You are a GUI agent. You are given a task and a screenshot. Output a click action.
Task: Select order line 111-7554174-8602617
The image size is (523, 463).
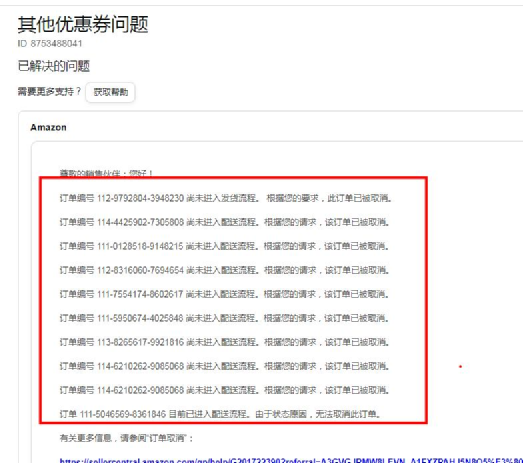(224, 294)
